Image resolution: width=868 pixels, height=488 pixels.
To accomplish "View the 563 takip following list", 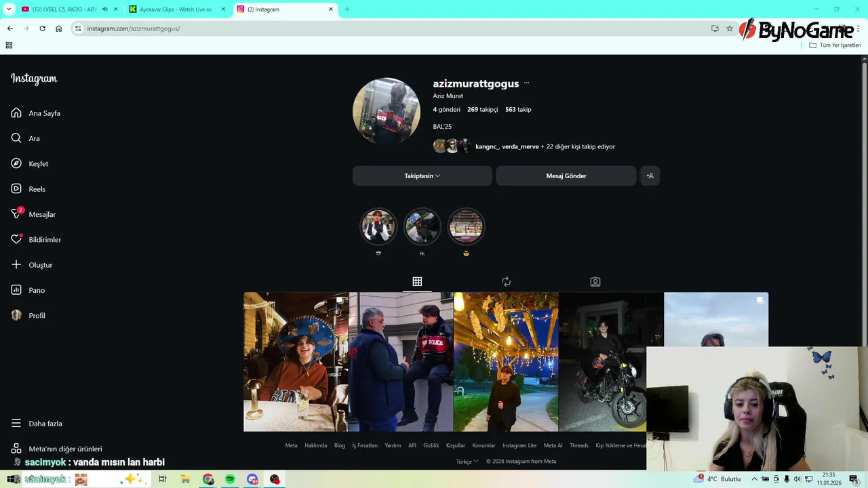I will tap(518, 110).
